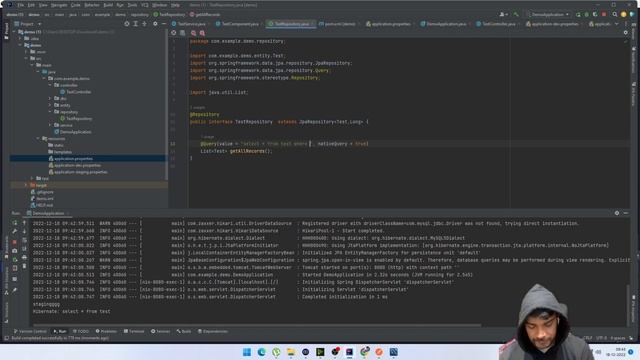This screenshot has width=640, height=360.
Task: Click TestRepository in the breadcrumb bar
Action: 169,15
